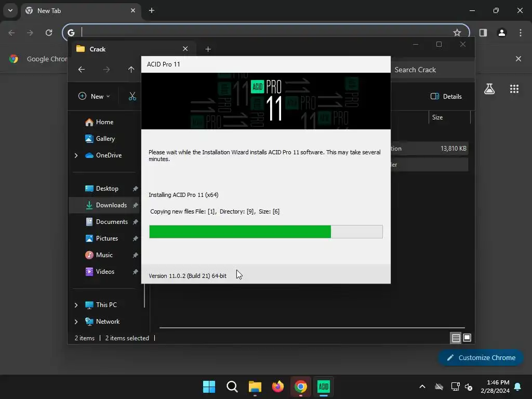Click the Search Crack field
This screenshot has height=399, width=532.
click(433, 70)
